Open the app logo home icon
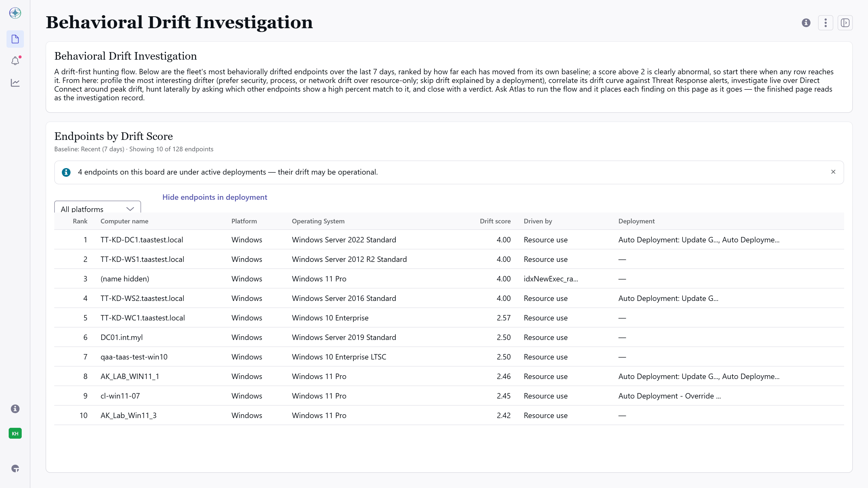Screen dimensions: 868x488 (15, 13)
